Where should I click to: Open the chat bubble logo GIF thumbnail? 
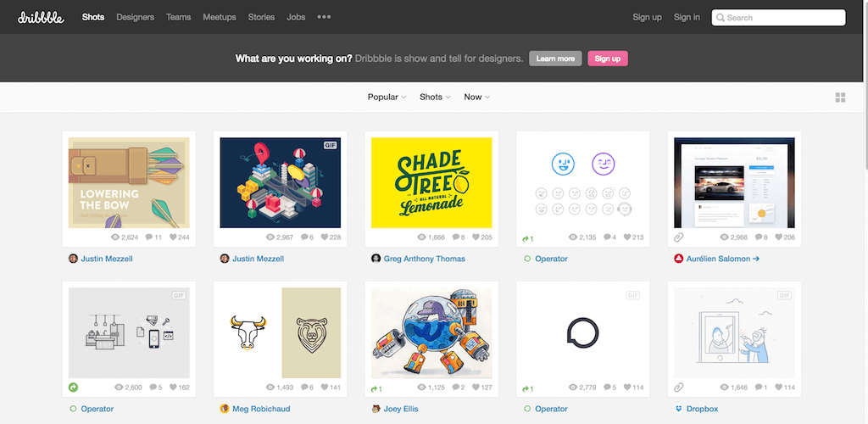583,332
